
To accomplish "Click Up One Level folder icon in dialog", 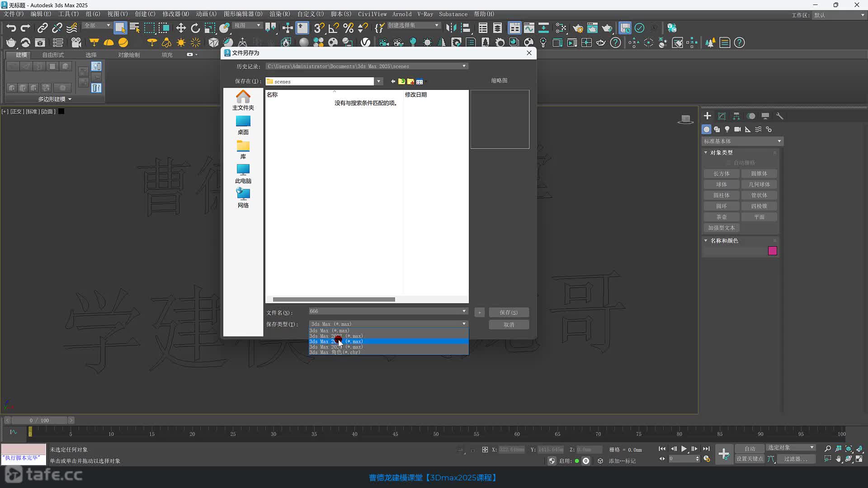I will tap(401, 81).
